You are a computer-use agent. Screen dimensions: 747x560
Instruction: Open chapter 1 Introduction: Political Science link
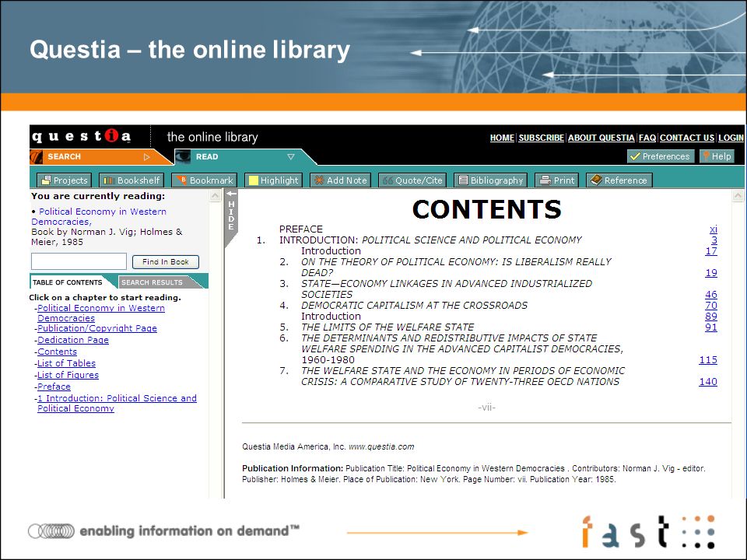pyautogui.click(x=117, y=403)
